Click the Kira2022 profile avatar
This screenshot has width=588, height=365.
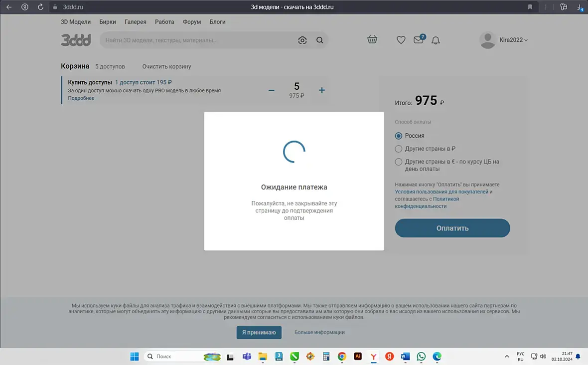[x=487, y=40]
